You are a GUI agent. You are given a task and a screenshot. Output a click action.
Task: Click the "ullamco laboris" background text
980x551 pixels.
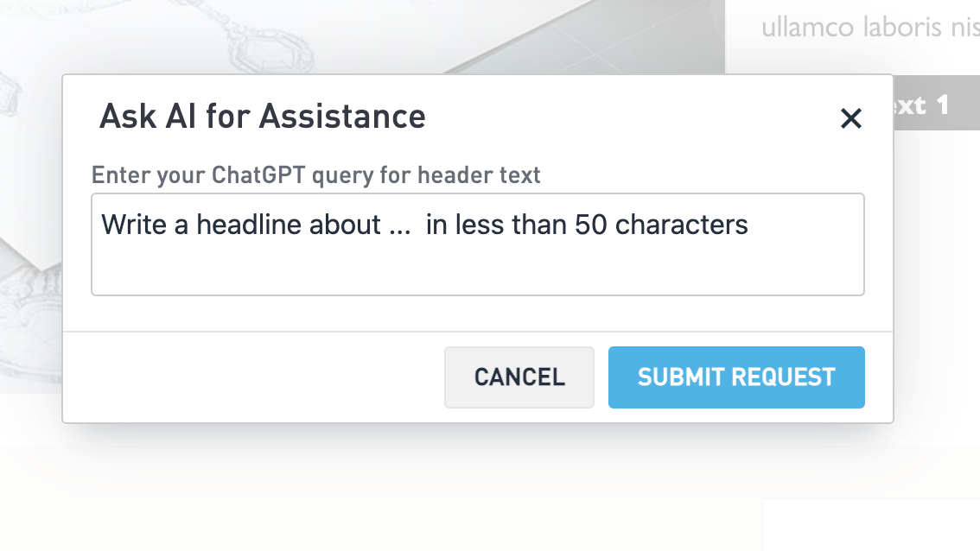pos(868,27)
